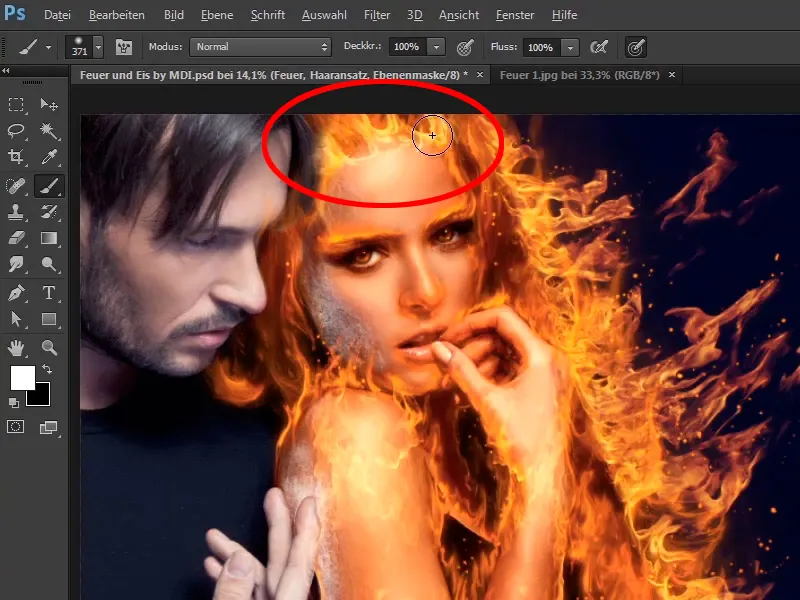Click the current Brush tool preset icon
Screen dimensions: 800x600
click(29, 47)
